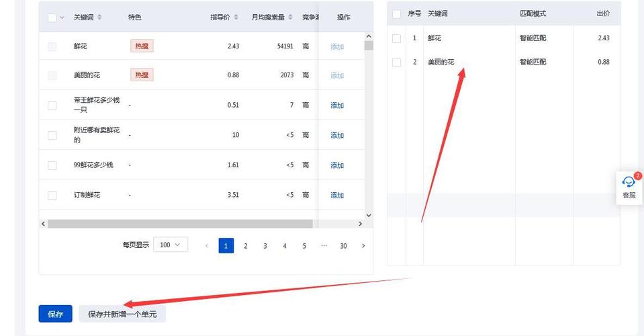Click scroll-up arrow of keyword table
This screenshot has height=336, width=644.
(x=369, y=36)
